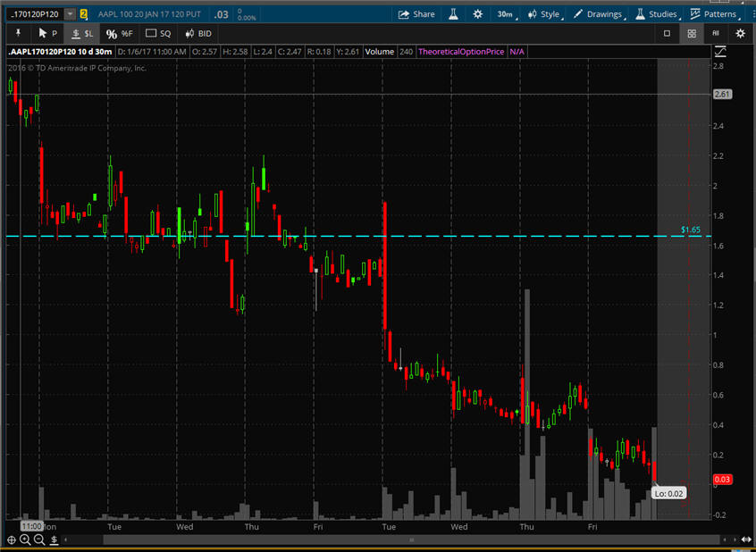Open chart settings gear beside the flask
The image size is (756, 552).
tap(478, 14)
